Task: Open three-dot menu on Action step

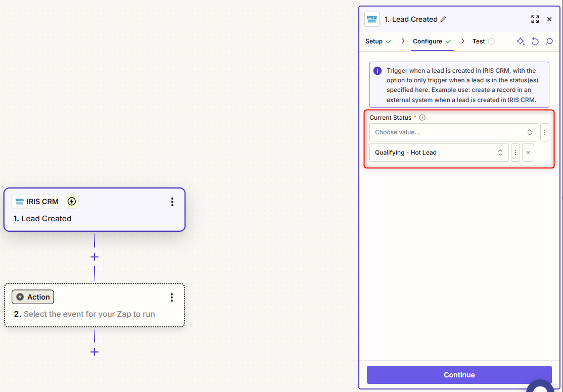Action: tap(172, 298)
